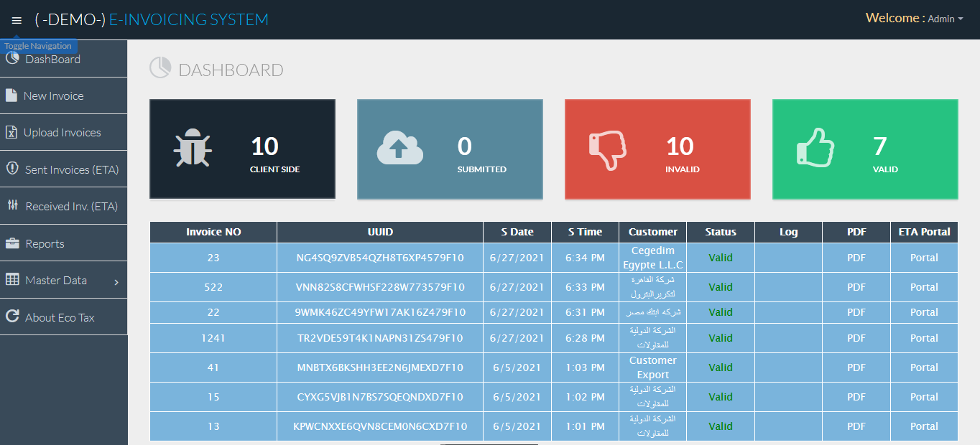Open Upload Invoices from the sidebar
This screenshot has width=980, height=445.
(x=62, y=132)
